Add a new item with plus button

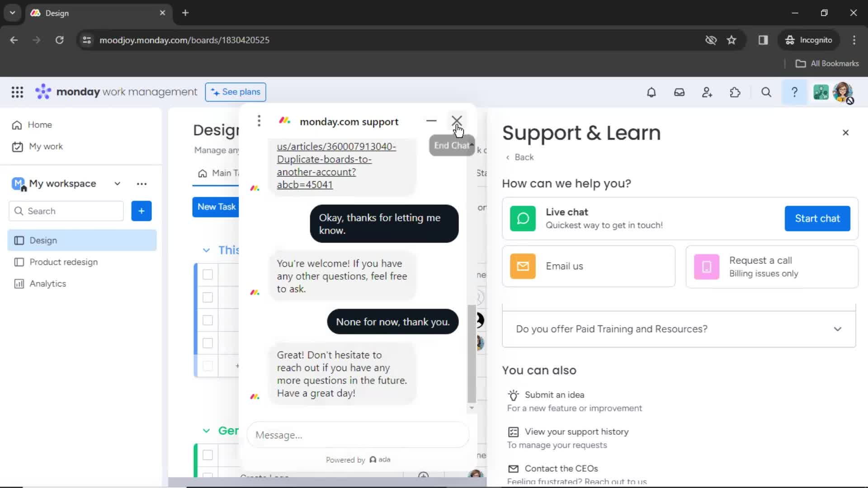coord(142,211)
